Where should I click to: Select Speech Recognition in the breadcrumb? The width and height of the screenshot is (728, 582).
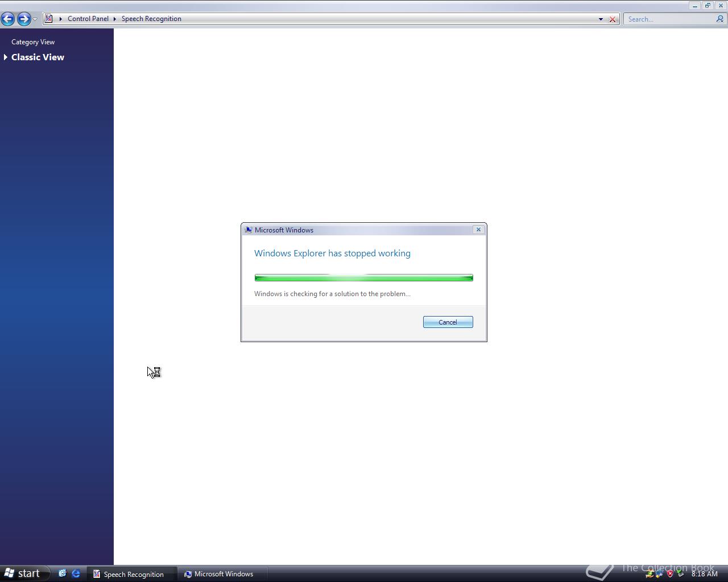tap(151, 19)
